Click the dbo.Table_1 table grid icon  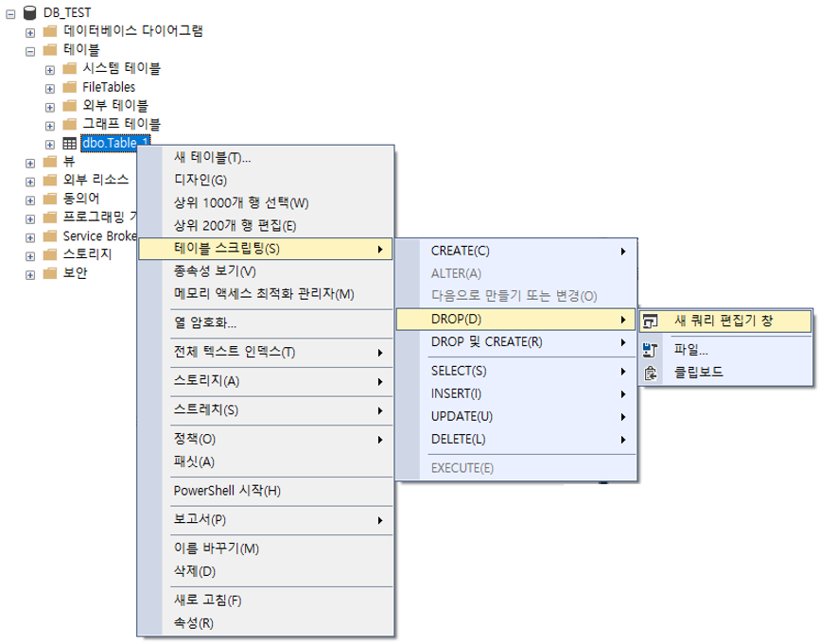69,143
